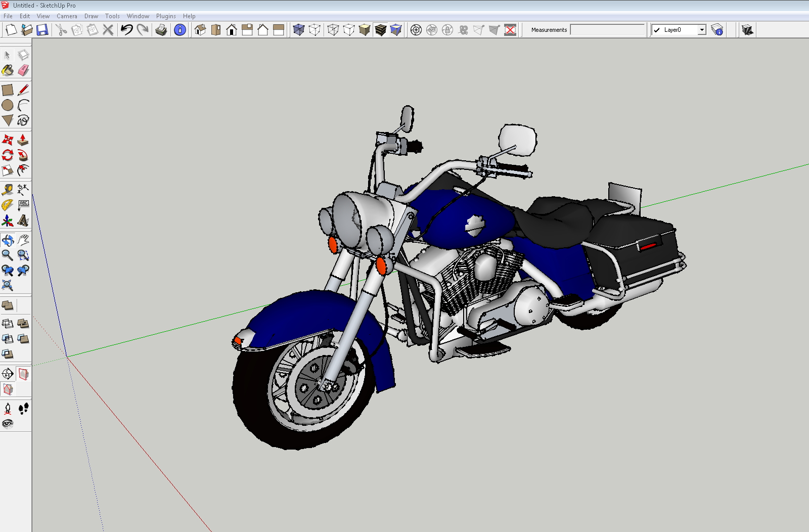Switch to Shaded face style
Viewport: 809px width, 532px height.
(365, 30)
